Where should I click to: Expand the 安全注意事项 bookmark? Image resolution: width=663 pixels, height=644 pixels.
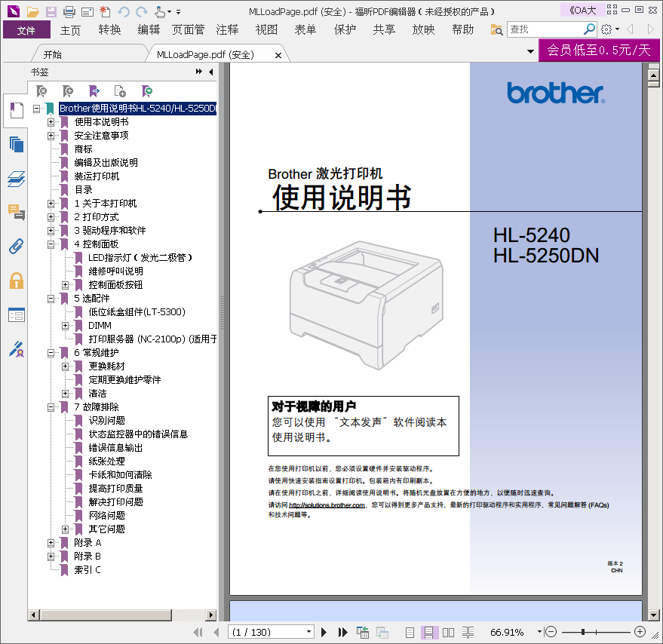tap(51, 136)
